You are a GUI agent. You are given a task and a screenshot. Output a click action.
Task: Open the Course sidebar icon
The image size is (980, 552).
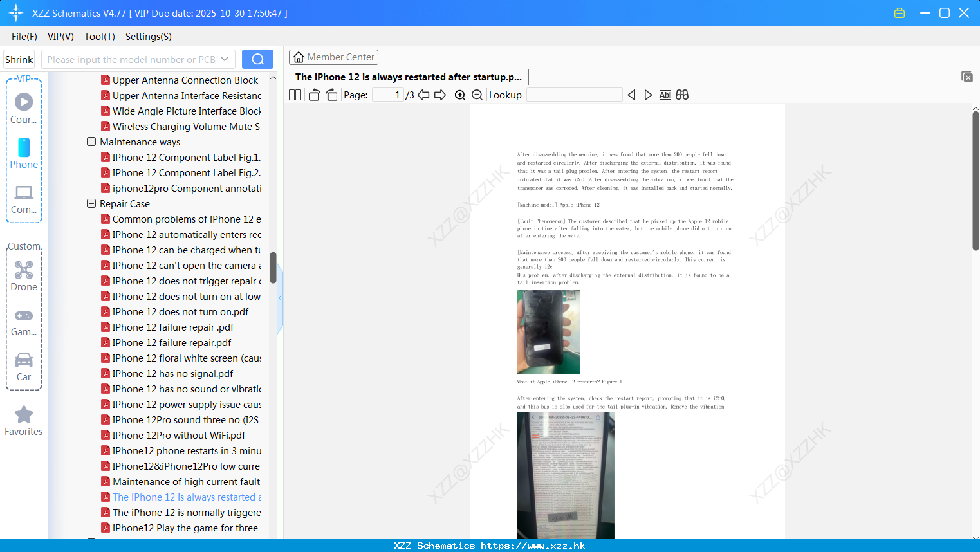click(x=24, y=107)
